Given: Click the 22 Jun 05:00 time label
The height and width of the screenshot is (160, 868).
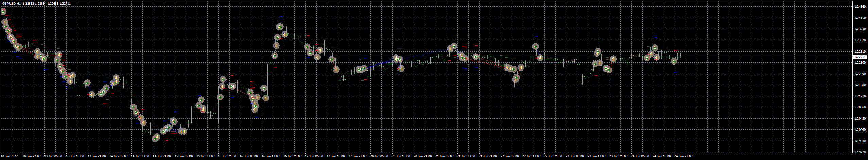Looking at the screenshot, I should [509, 157].
